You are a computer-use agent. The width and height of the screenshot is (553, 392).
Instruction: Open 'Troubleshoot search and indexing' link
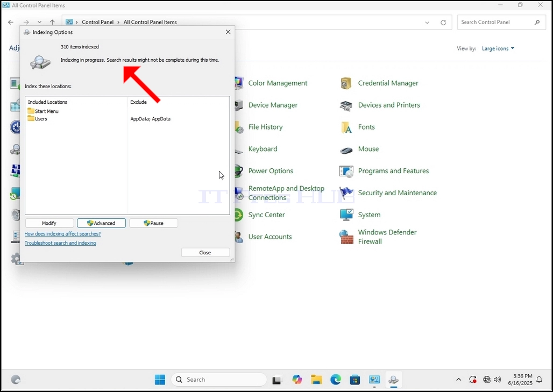click(60, 243)
